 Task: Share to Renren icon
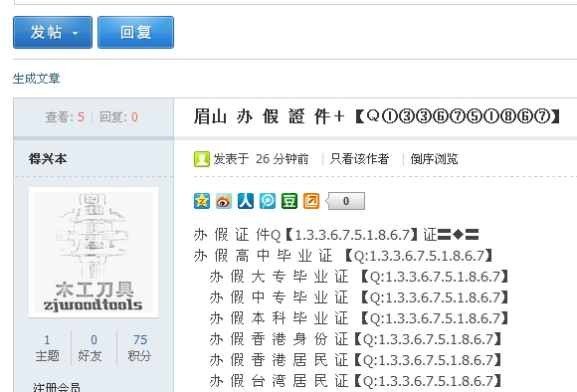(x=246, y=201)
